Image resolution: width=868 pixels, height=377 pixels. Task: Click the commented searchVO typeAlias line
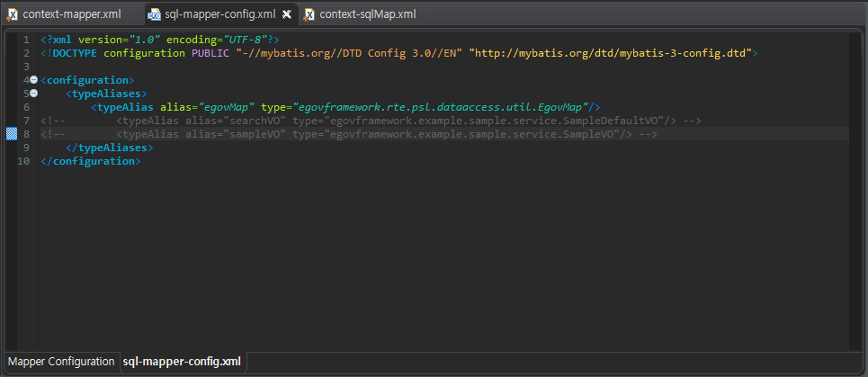click(371, 121)
